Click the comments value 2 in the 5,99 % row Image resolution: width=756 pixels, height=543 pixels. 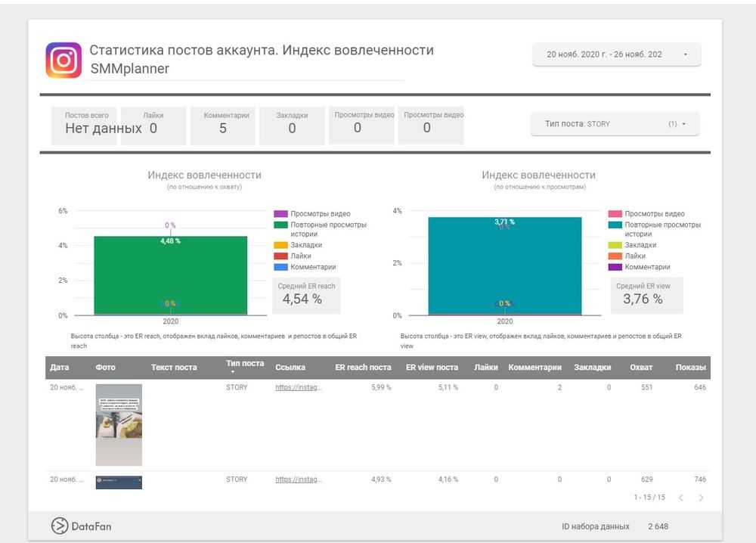point(559,387)
